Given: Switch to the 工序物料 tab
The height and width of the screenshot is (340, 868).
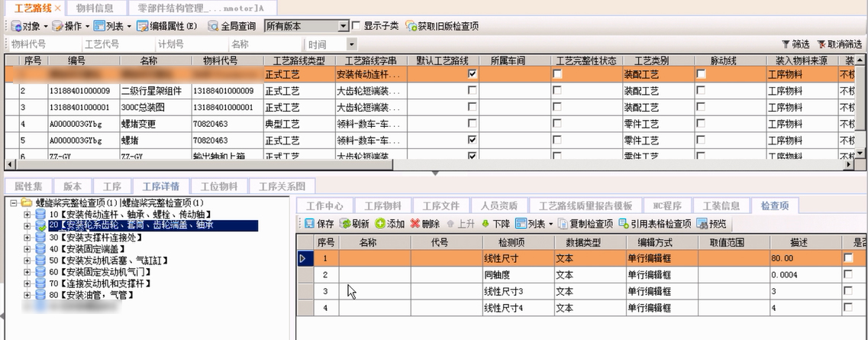Looking at the screenshot, I should (382, 206).
